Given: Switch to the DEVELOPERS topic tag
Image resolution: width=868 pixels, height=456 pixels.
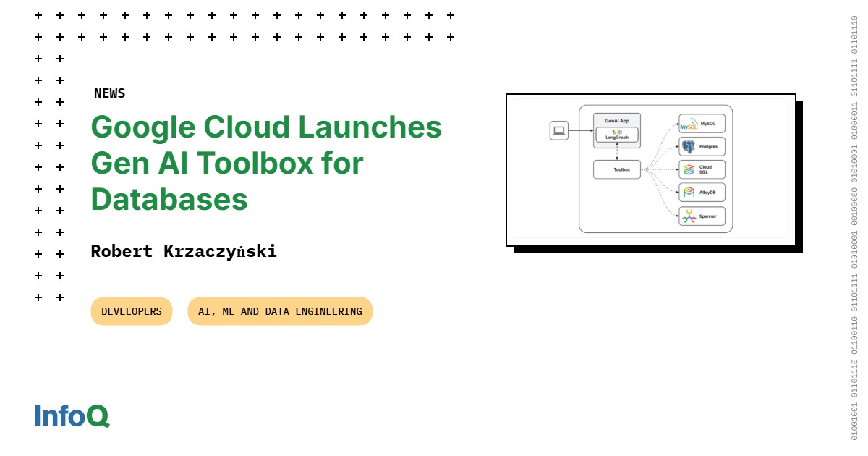Looking at the screenshot, I should click(x=131, y=311).
